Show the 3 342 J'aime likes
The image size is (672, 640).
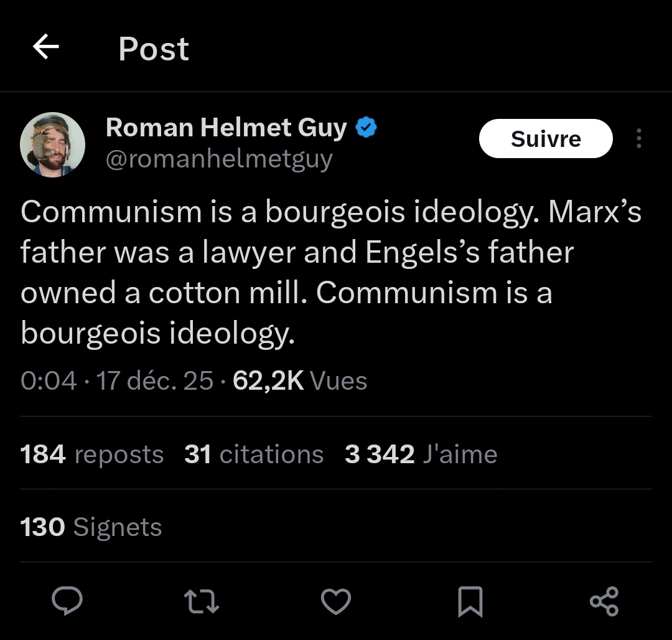pos(421,454)
